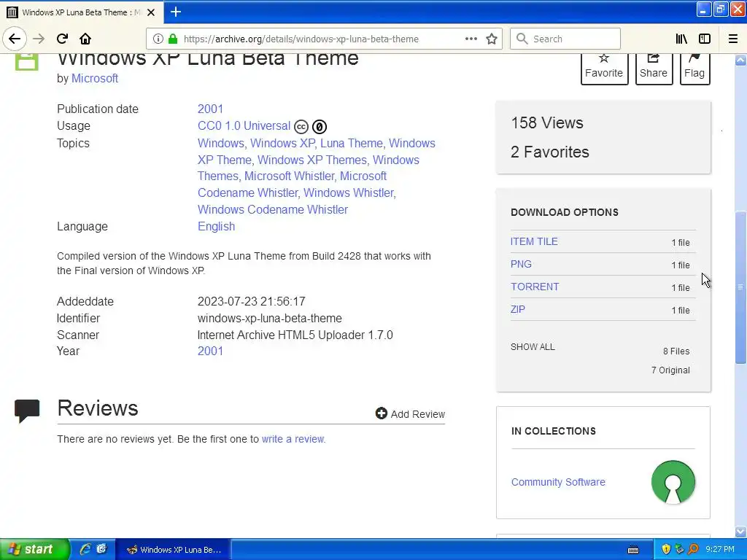Open the Microsoft creator link

[94, 78]
